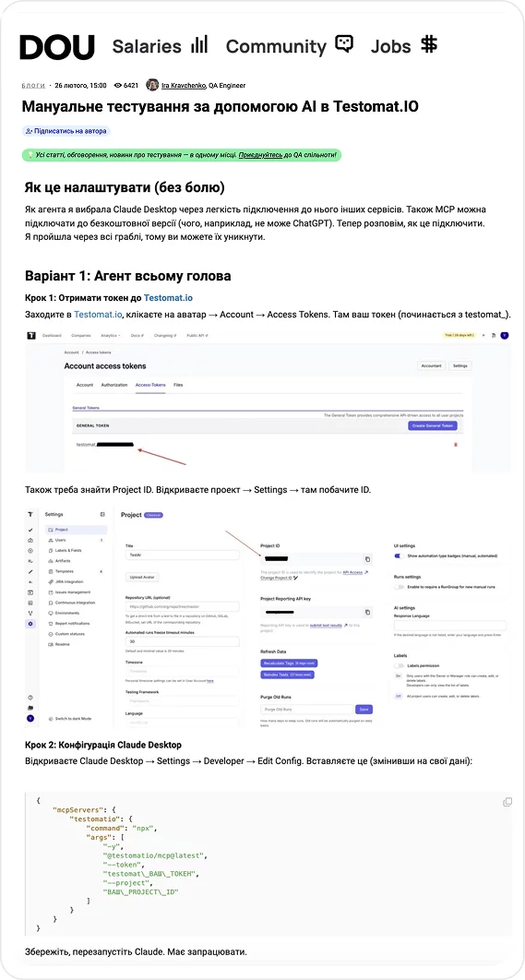Image resolution: width=525 pixels, height=980 pixels.
Task: Click the checkmark Tests icon in left rail
Action: pos(30,530)
